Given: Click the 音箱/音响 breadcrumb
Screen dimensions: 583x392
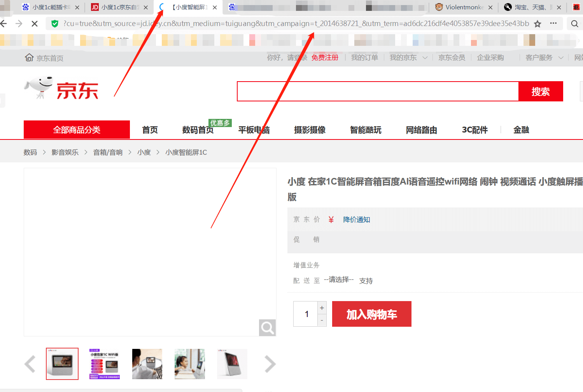Looking at the screenshot, I should [108, 152].
